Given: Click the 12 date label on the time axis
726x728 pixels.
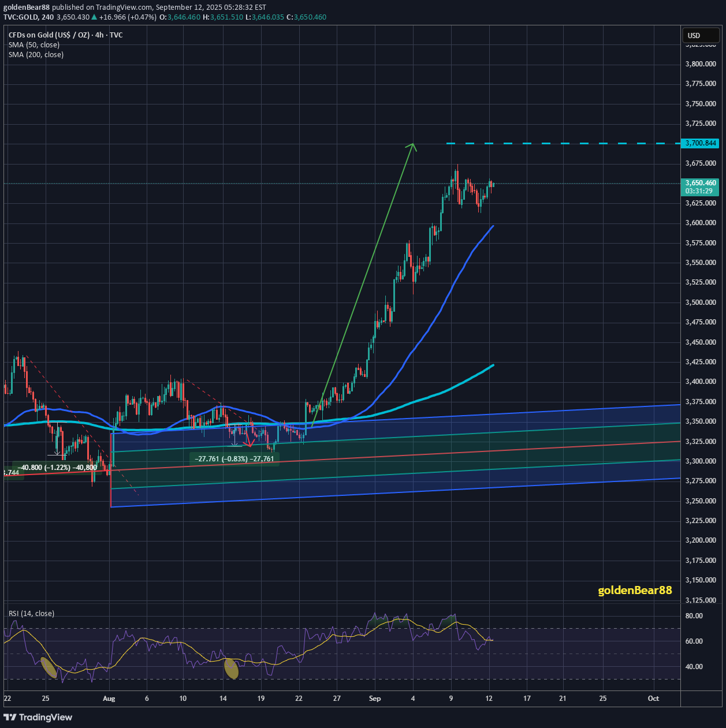Looking at the screenshot, I should click(489, 699).
